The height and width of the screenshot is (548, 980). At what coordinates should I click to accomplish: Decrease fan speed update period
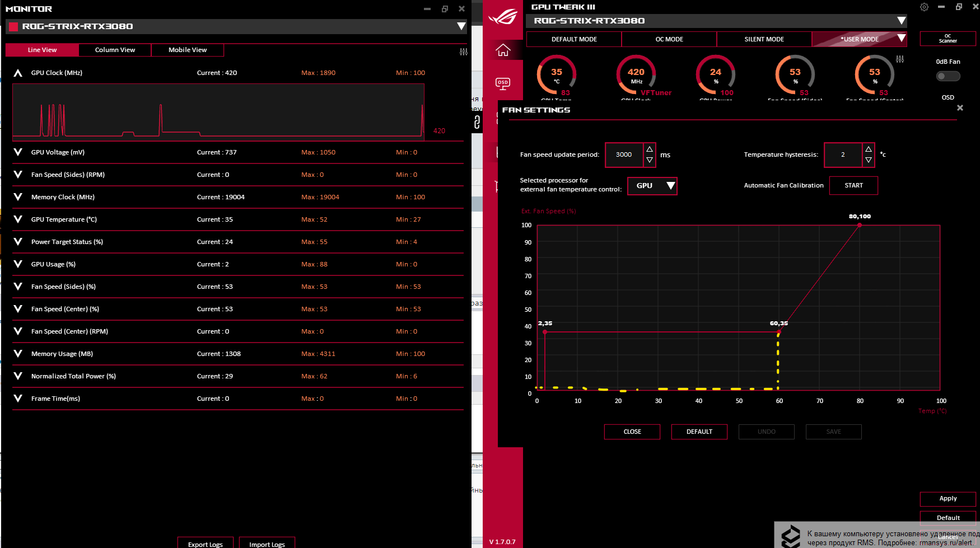[x=650, y=160]
